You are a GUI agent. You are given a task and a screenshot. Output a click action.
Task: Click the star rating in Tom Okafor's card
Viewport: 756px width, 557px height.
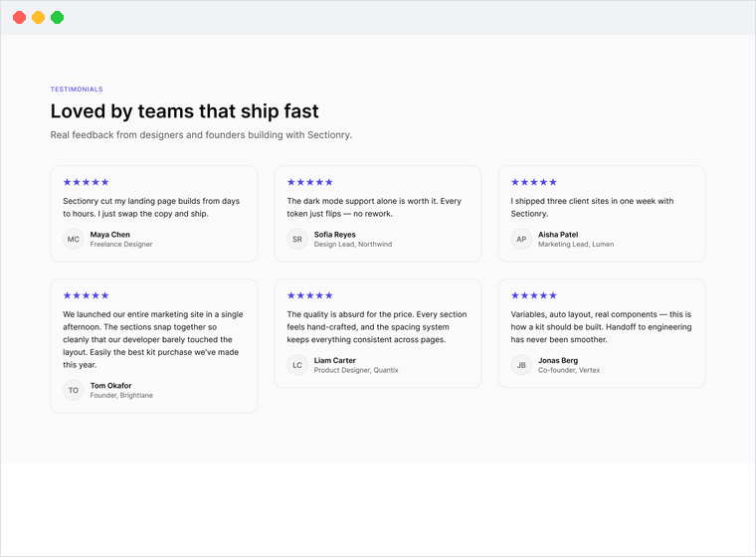point(86,295)
